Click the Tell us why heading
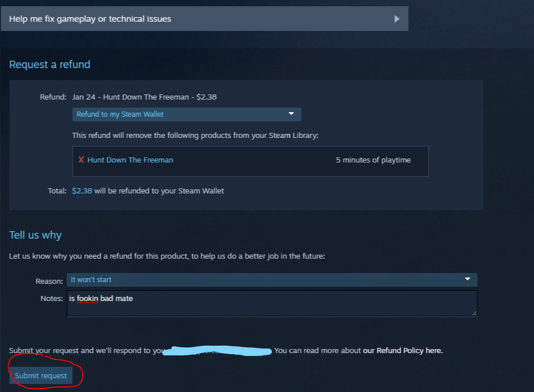The height and width of the screenshot is (392, 534). 35,235
